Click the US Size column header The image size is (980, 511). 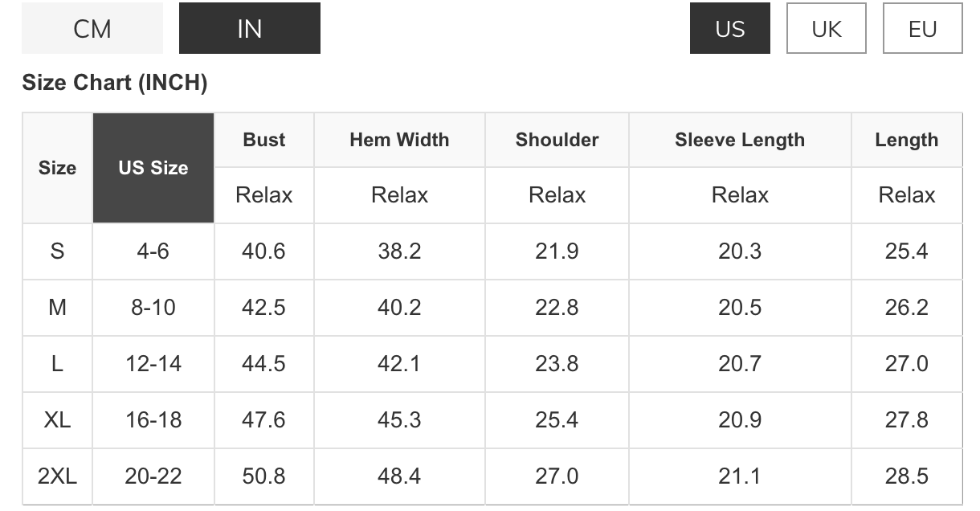153,168
